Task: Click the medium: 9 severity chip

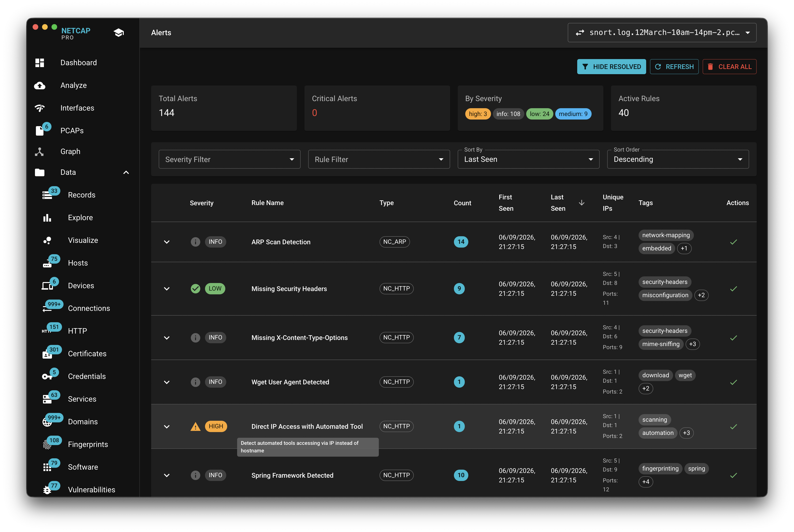Action: click(573, 114)
